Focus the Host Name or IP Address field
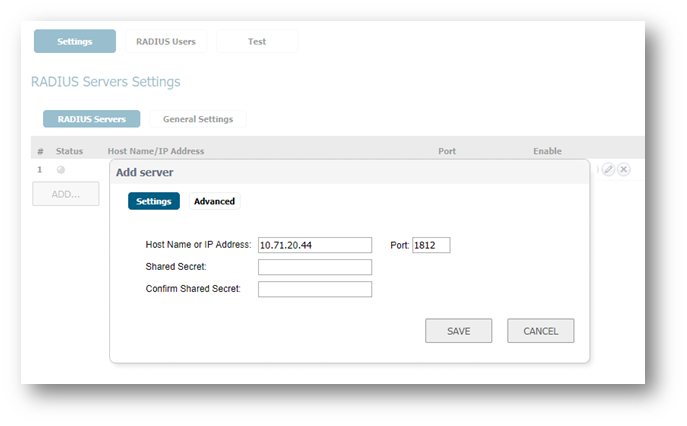 [x=315, y=245]
